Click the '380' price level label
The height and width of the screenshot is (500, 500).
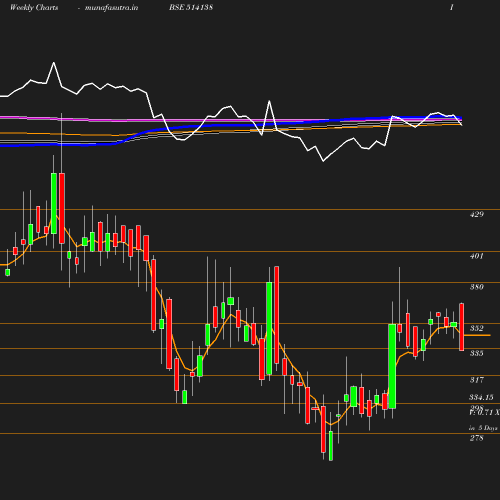pyautogui.click(x=477, y=287)
